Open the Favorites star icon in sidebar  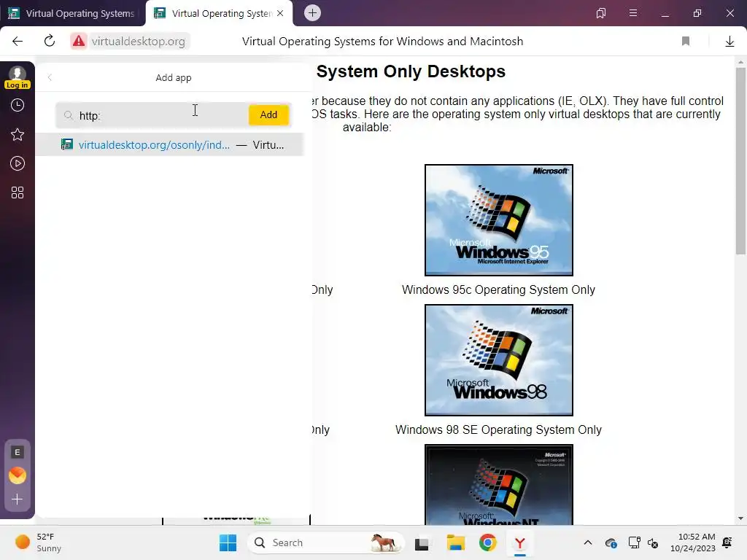pos(18,135)
